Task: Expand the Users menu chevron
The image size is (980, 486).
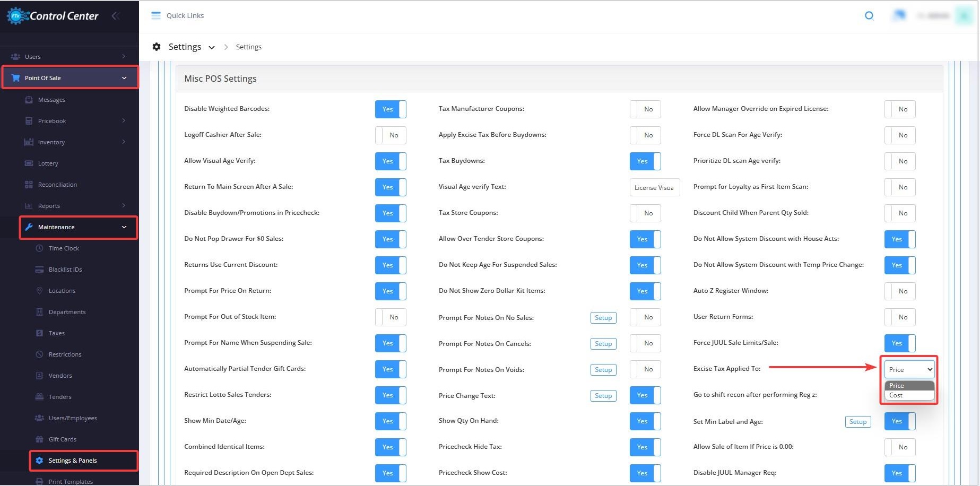Action: coord(124,56)
